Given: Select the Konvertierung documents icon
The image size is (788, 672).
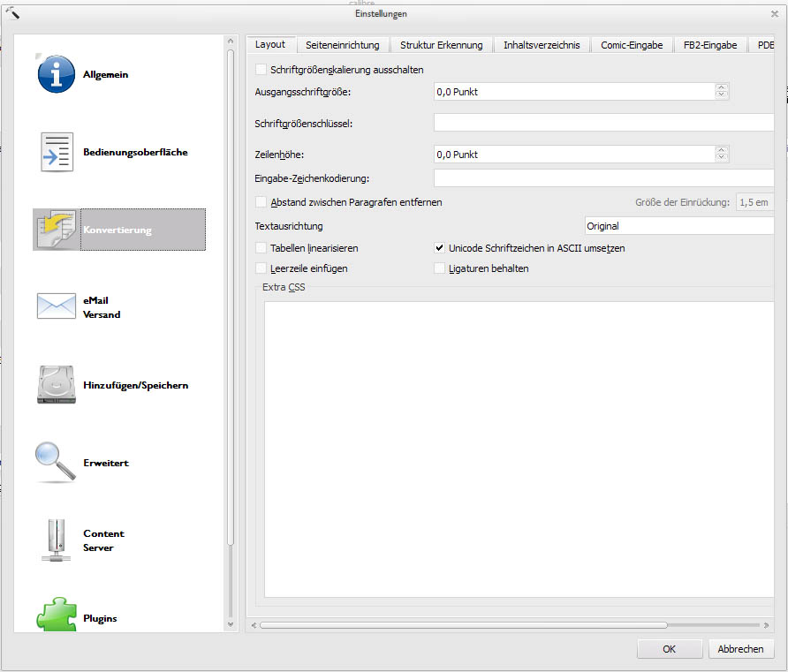Looking at the screenshot, I should [x=57, y=230].
